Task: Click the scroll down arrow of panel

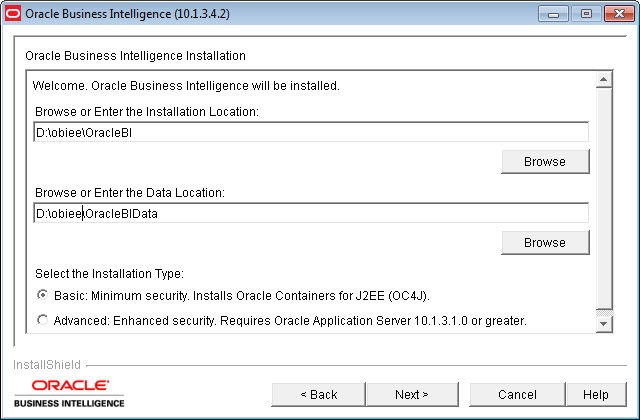Action: point(604,324)
